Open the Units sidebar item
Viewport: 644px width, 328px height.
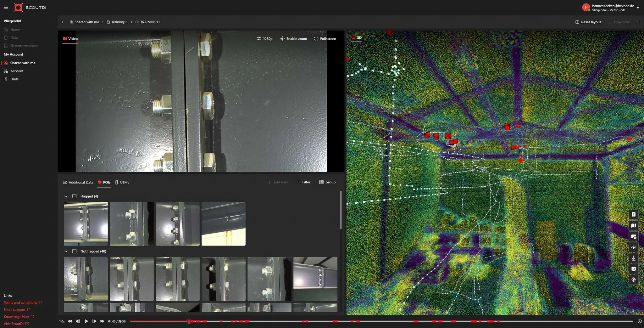click(x=14, y=79)
